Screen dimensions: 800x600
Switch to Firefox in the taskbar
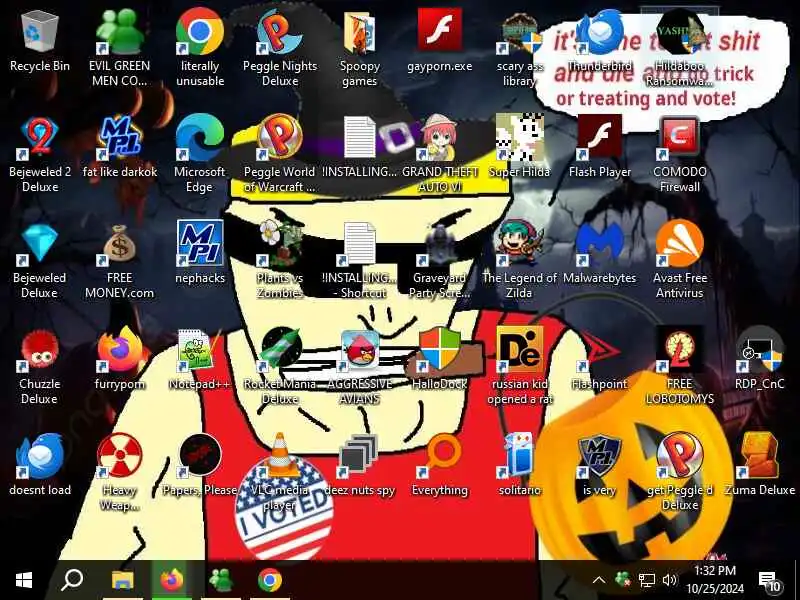[172, 580]
